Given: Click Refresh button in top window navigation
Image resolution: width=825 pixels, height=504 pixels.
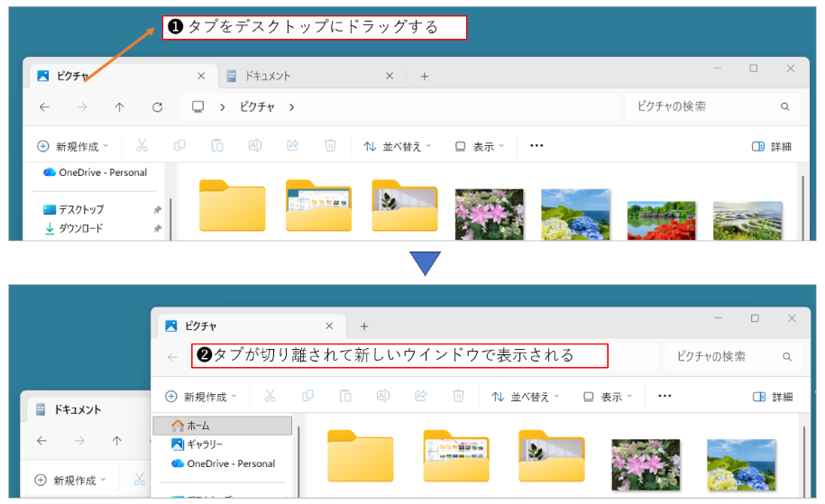Looking at the screenshot, I should 157,107.
